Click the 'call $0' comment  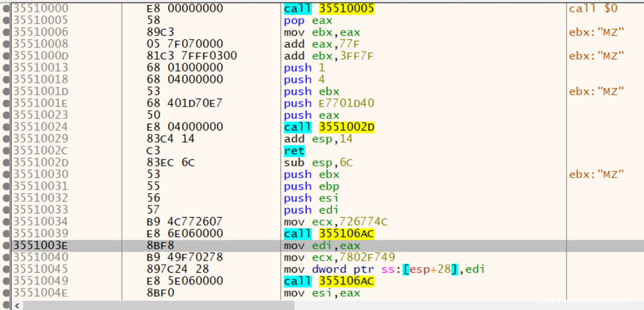point(593,9)
